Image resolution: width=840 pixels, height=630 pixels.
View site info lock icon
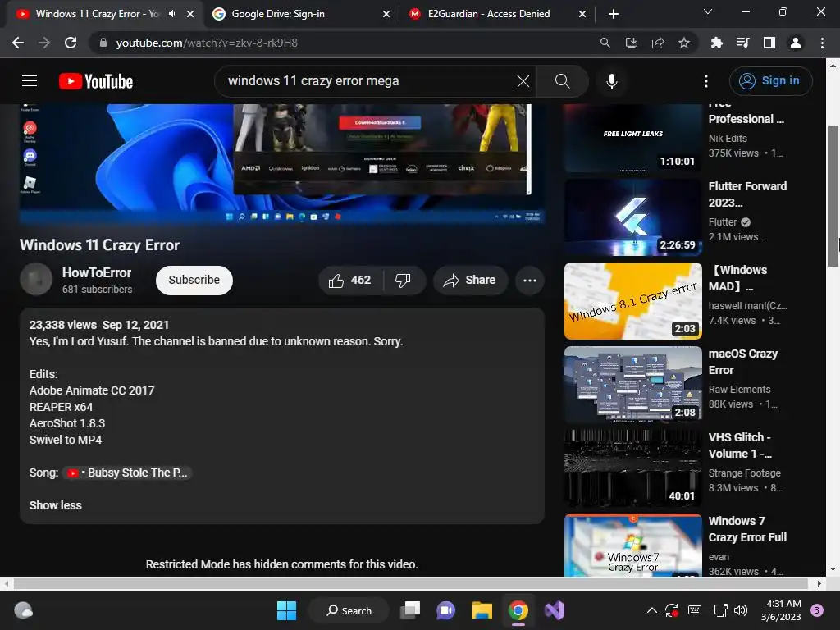[x=103, y=43]
